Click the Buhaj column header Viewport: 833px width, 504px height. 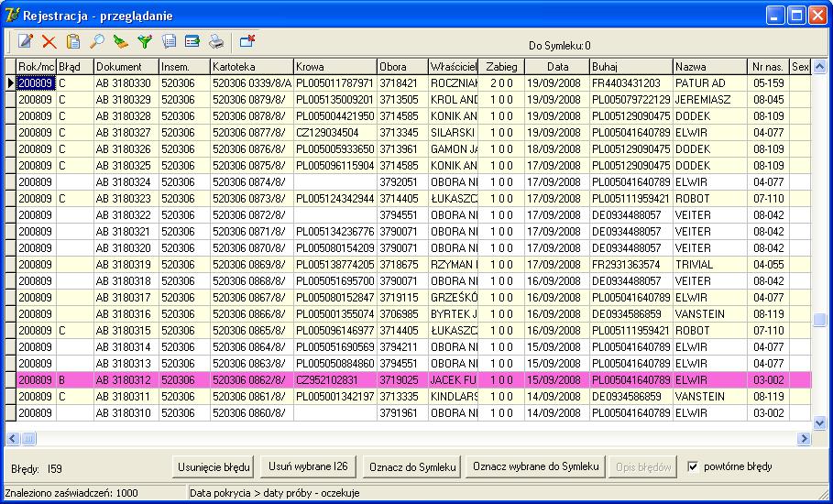click(631, 66)
